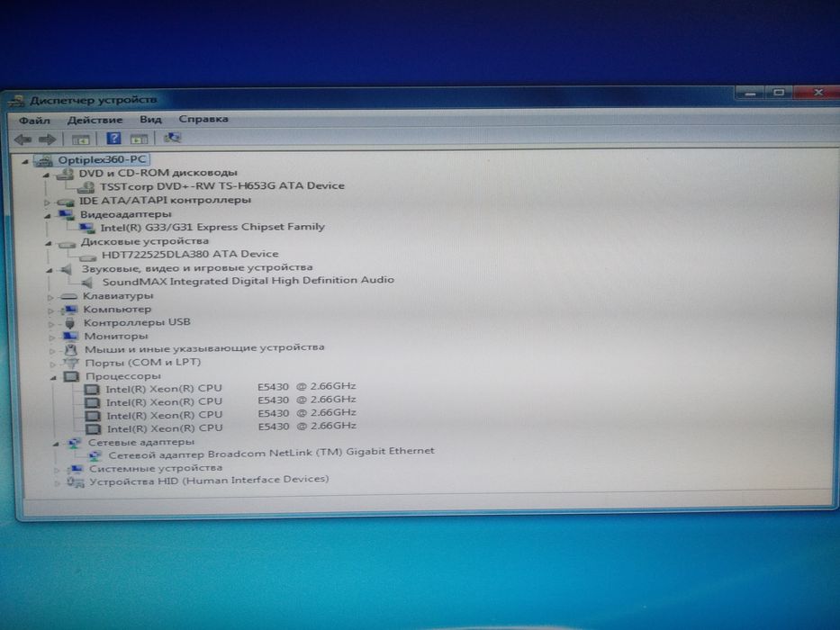This screenshot has width=840, height=630.
Task: Select Intel(R) G33/G31 Express Chipset Family
Action: coord(212,227)
